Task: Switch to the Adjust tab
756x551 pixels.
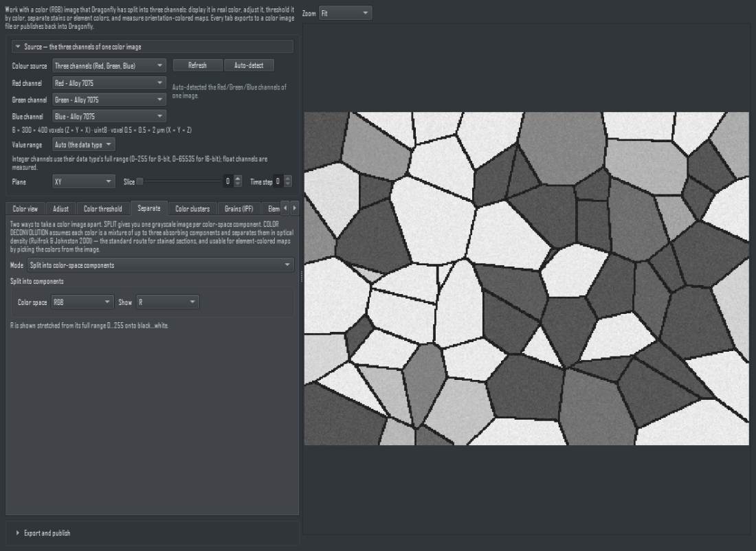Action: point(60,209)
